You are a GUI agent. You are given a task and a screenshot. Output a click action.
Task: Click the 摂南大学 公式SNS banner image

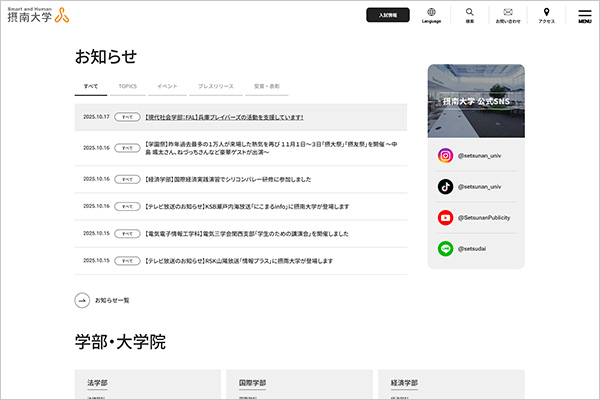coord(476,100)
